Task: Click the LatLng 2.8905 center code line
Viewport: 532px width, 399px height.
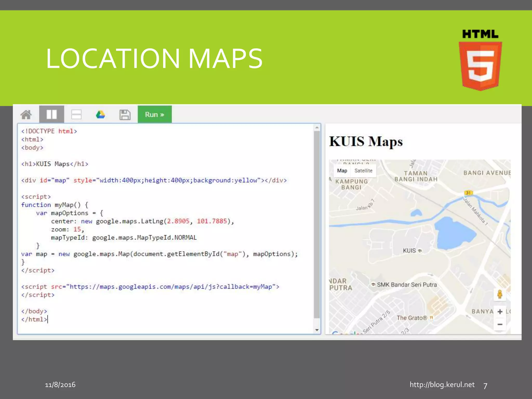Action: tap(142, 221)
